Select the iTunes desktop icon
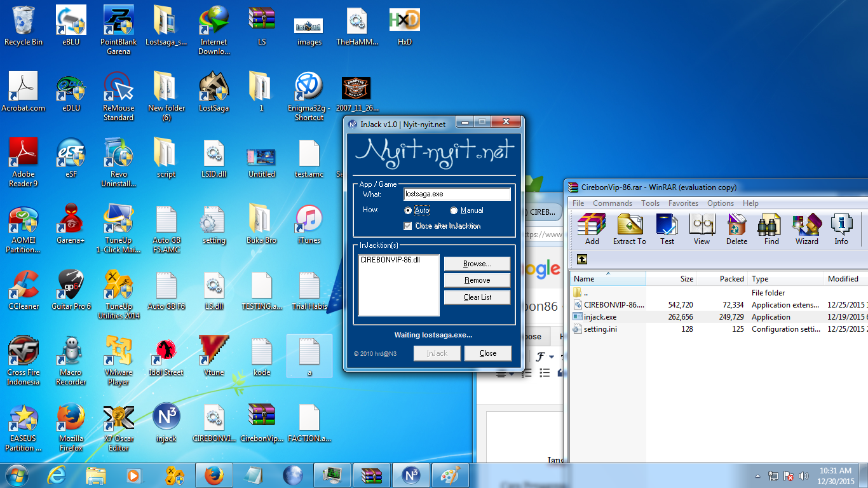868x488 pixels. click(x=309, y=224)
